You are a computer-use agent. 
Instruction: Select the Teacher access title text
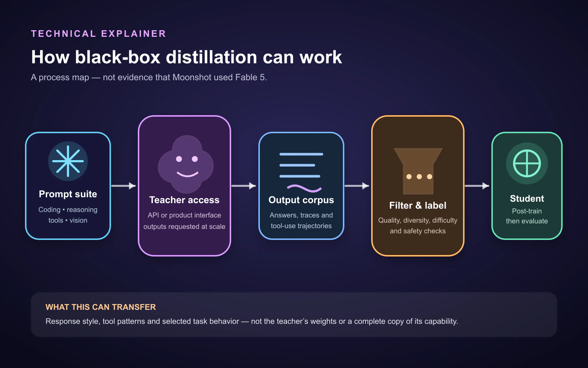click(184, 200)
